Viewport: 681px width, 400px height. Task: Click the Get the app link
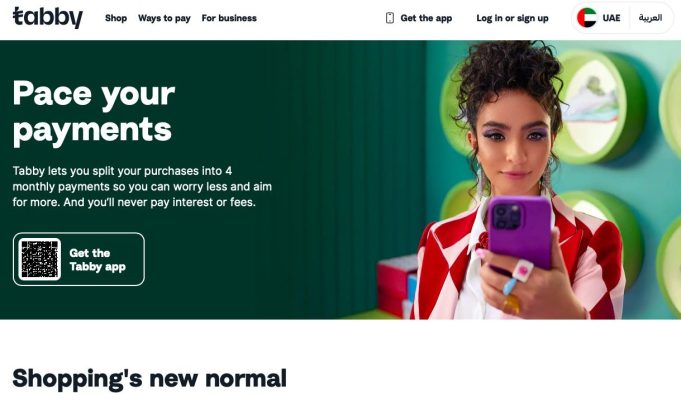426,18
